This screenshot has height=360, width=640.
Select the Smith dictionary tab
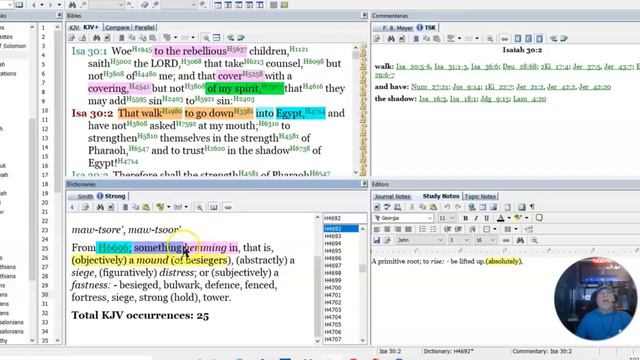coord(85,196)
